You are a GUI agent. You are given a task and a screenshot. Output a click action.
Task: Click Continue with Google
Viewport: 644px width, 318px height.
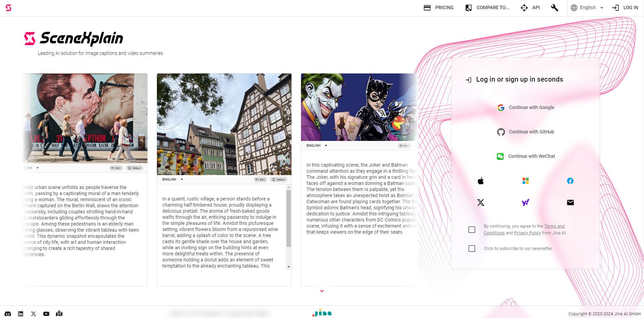click(526, 107)
